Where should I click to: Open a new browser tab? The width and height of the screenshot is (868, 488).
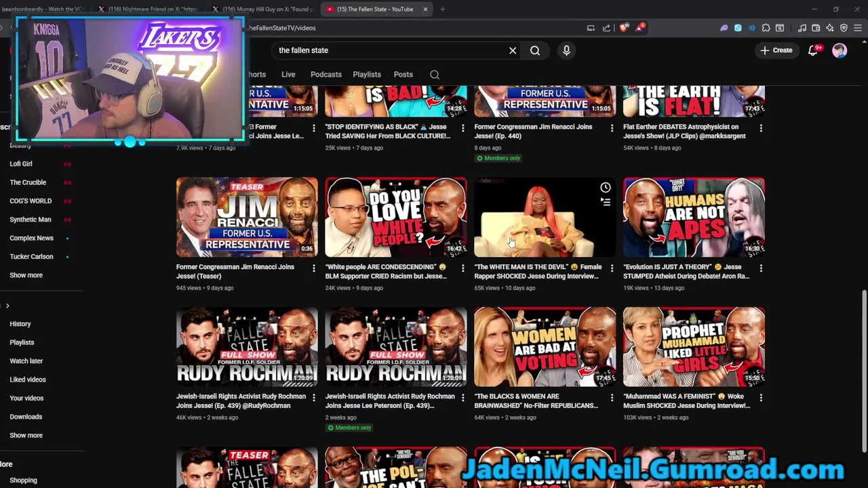[442, 9]
